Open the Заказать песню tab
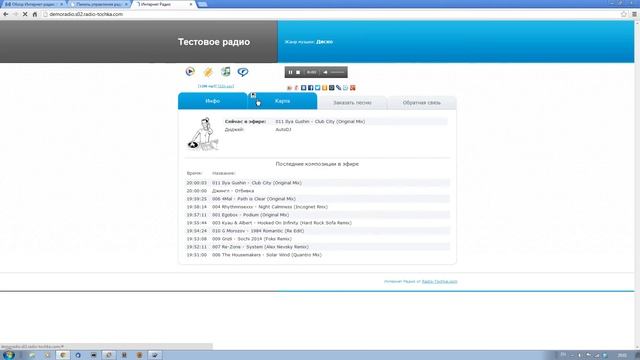Image resolution: width=640 pixels, height=360 pixels. [352, 103]
